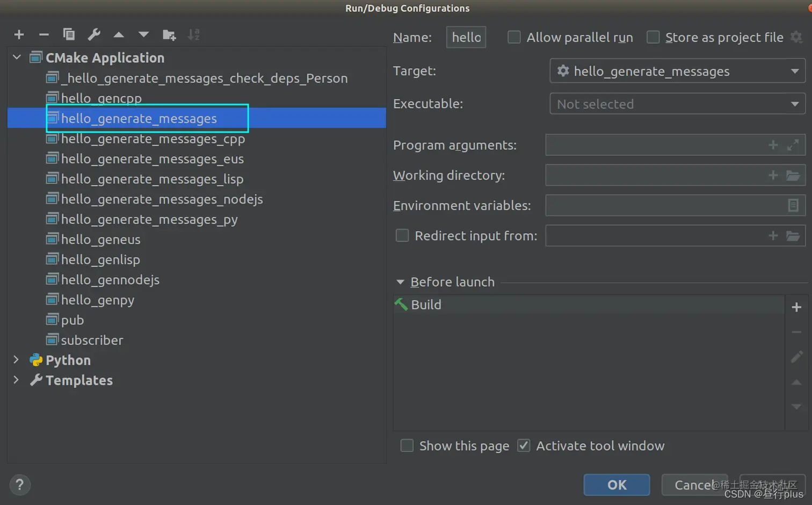Viewport: 812px width, 505px height.
Task: Open the help question mark
Action: pyautogui.click(x=20, y=485)
